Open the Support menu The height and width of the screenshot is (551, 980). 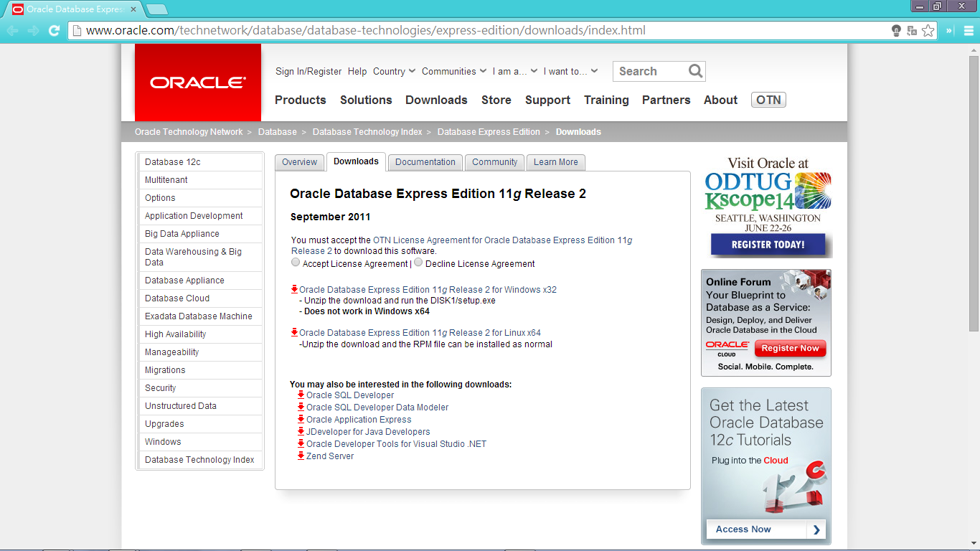(547, 100)
